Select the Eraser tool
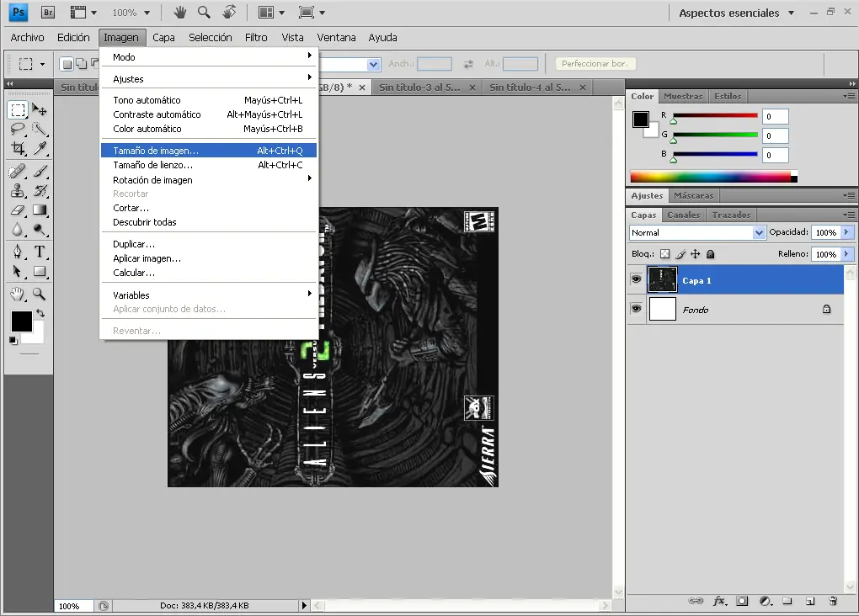Image resolution: width=859 pixels, height=616 pixels. coord(18,210)
